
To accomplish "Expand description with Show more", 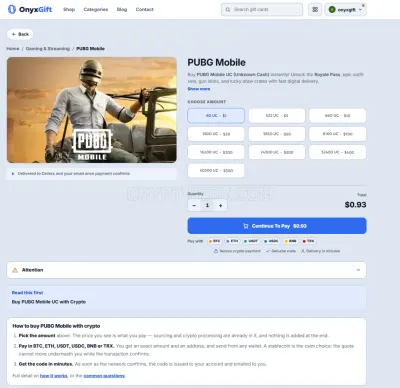I will tap(199, 89).
